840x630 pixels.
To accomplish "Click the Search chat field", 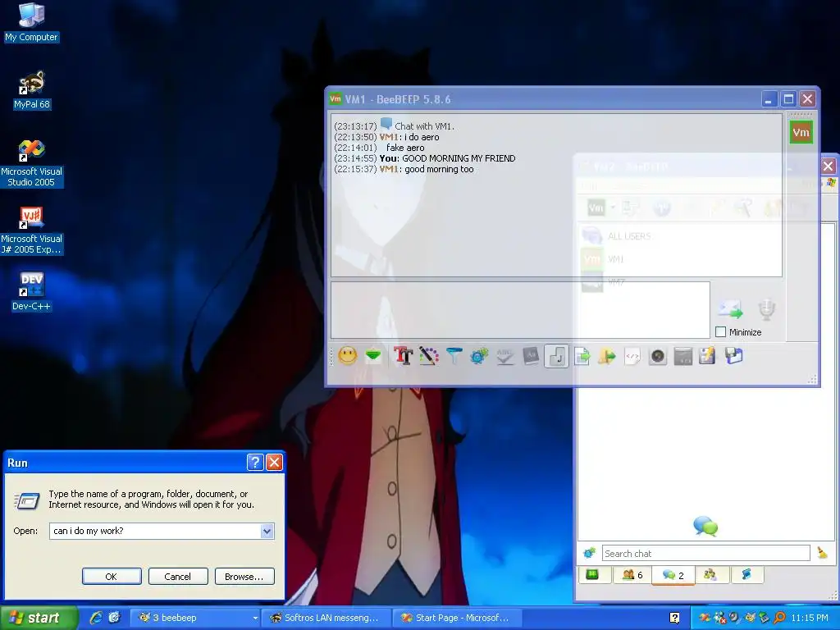I will point(706,554).
